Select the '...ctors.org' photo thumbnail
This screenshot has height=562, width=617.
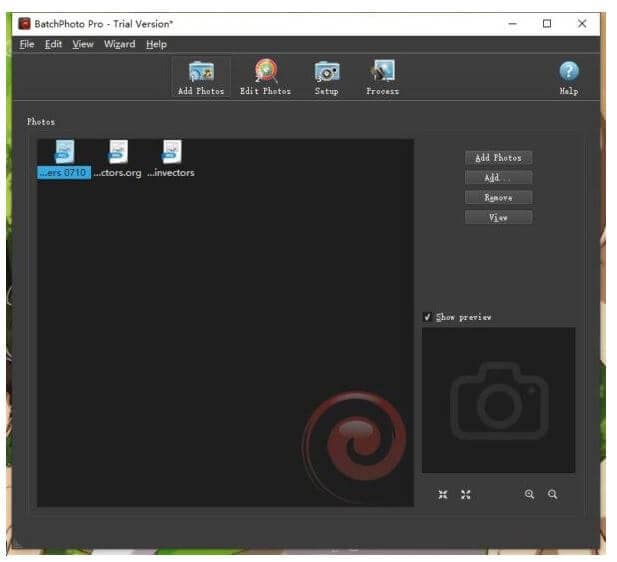118,160
